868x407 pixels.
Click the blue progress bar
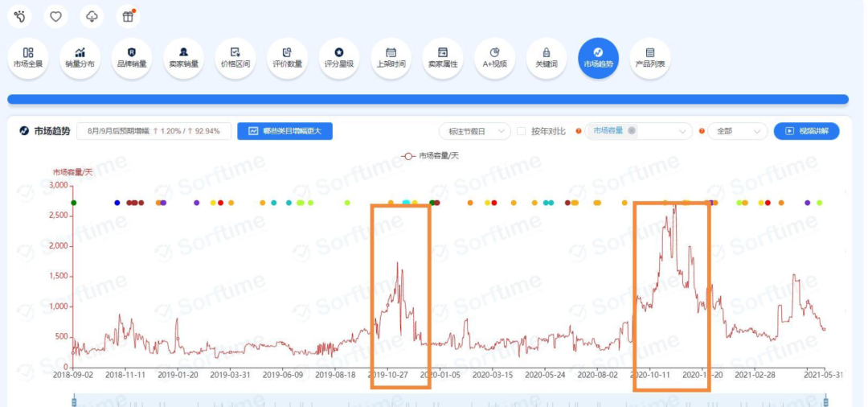[428, 99]
